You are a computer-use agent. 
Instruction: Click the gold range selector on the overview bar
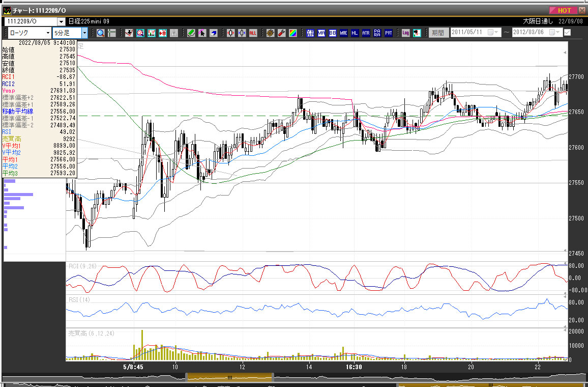point(230,377)
